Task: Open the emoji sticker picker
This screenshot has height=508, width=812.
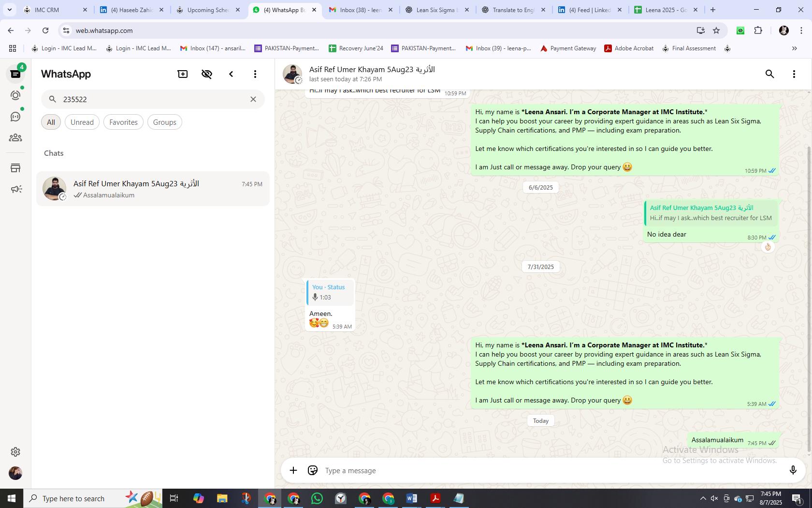Action: (313, 470)
